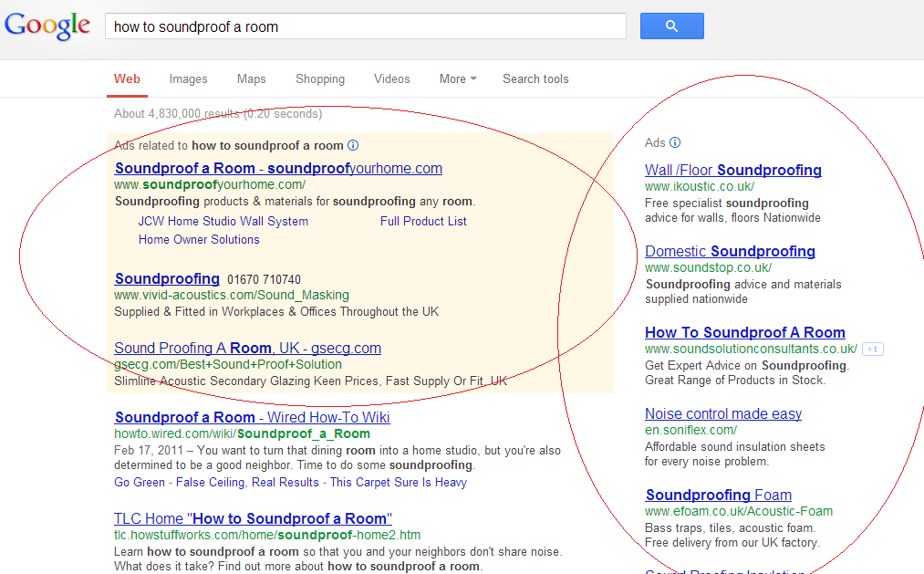924x574 pixels.
Task: Click the www.soundproofyourhome.com/ green URL
Action: click(210, 184)
